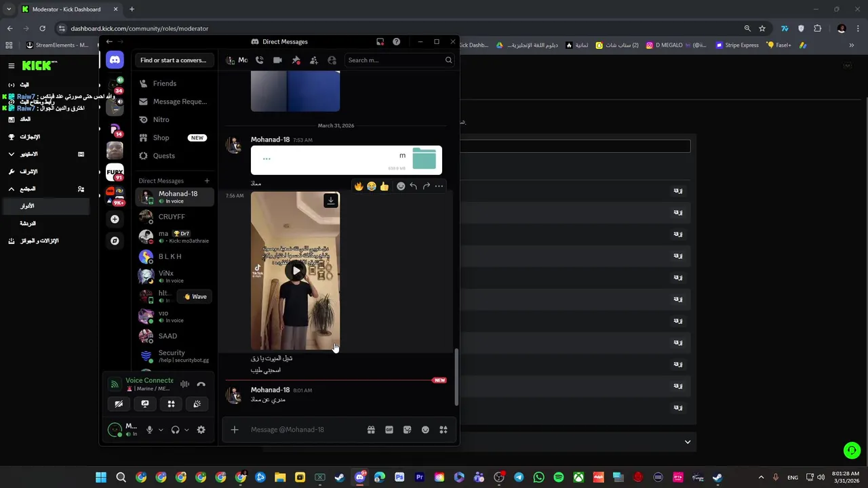Open the sticker picker
Viewport: 868px width, 488px height.
pyautogui.click(x=407, y=430)
